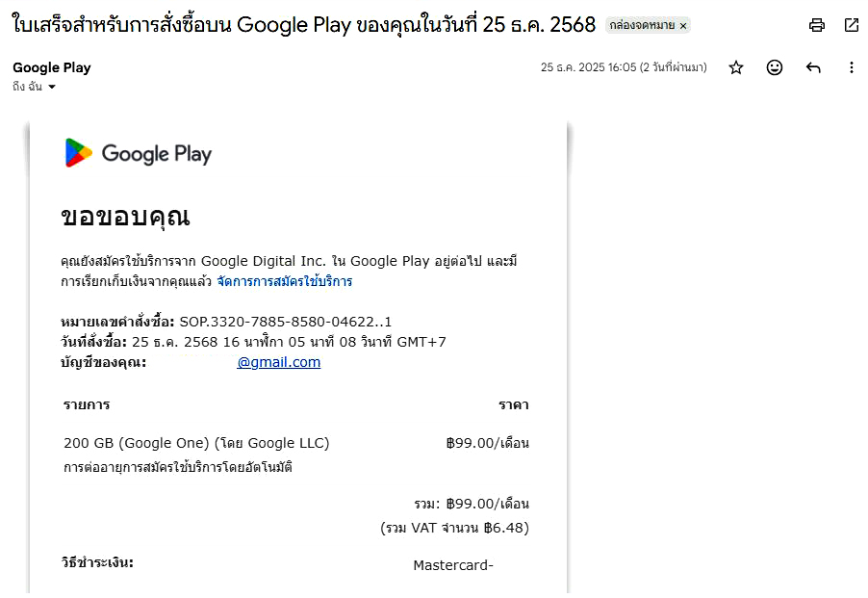Click the VAT amount ฿6.48 line

tap(454, 528)
